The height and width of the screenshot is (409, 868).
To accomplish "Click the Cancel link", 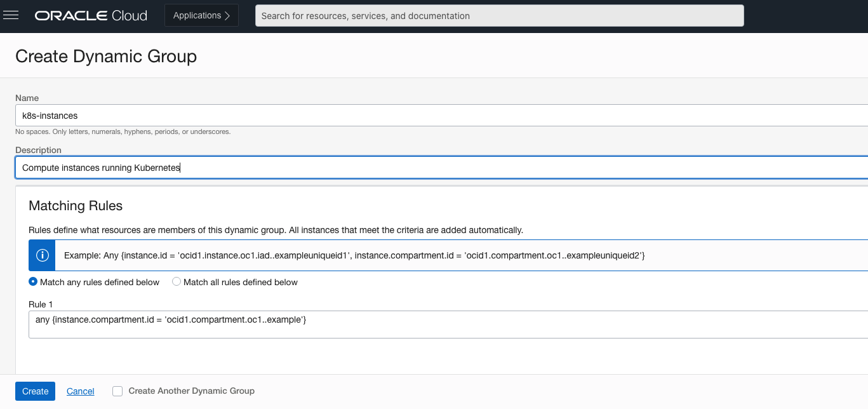I will tap(80, 391).
